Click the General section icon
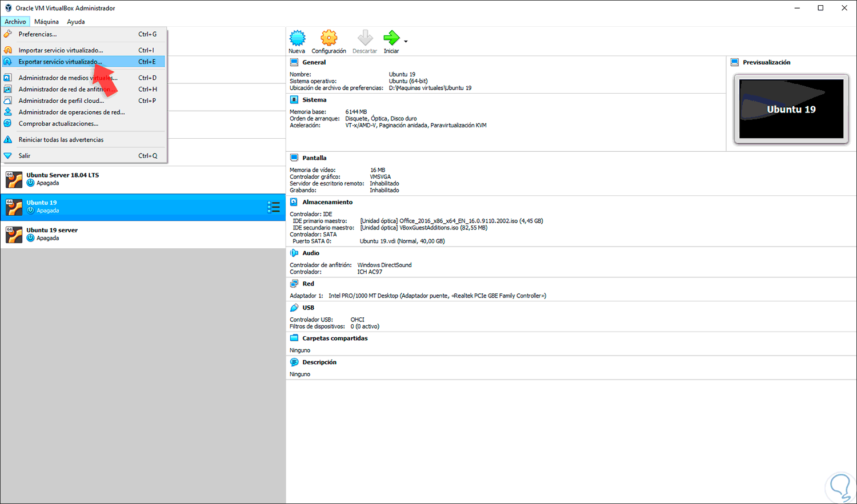The width and height of the screenshot is (857, 504). pos(294,62)
